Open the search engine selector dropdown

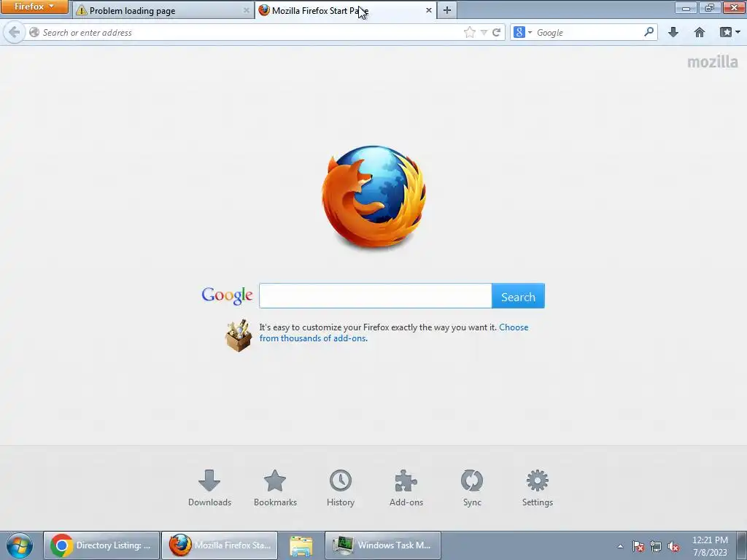click(522, 32)
